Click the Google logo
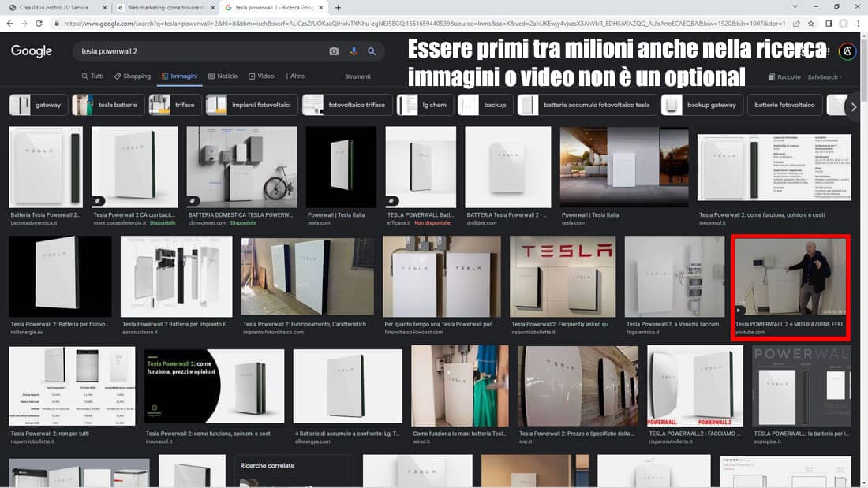This screenshot has width=868, height=488. [32, 51]
